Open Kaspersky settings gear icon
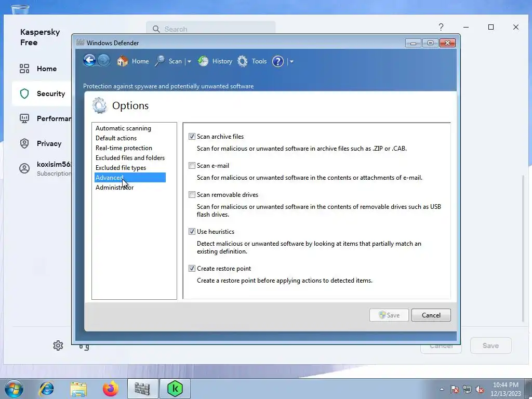The height and width of the screenshot is (399, 532). coord(58,345)
